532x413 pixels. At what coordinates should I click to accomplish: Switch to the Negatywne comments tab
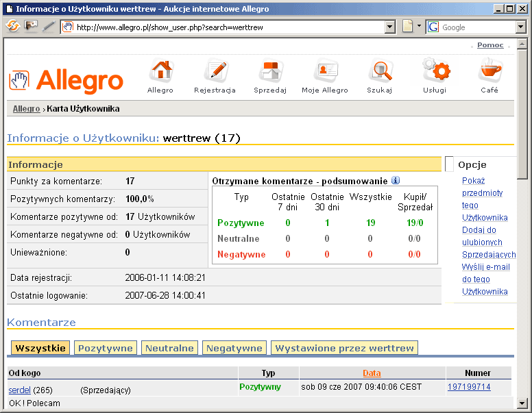(234, 348)
